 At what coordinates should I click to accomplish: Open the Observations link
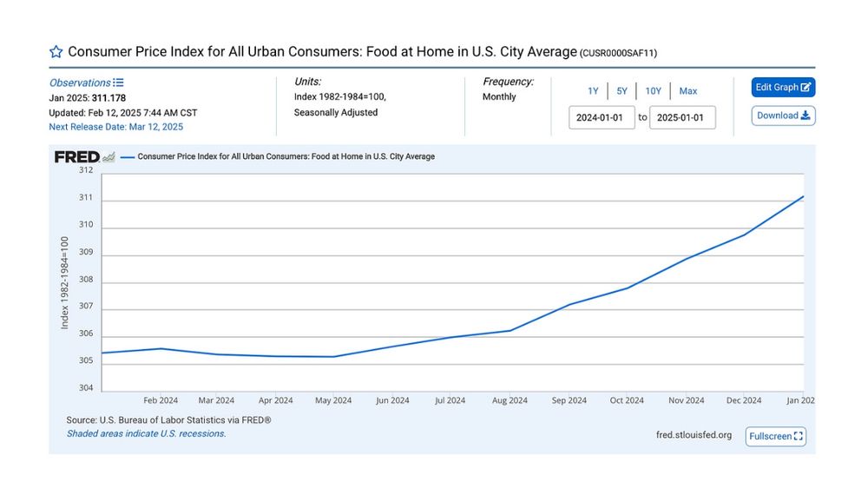pos(80,83)
